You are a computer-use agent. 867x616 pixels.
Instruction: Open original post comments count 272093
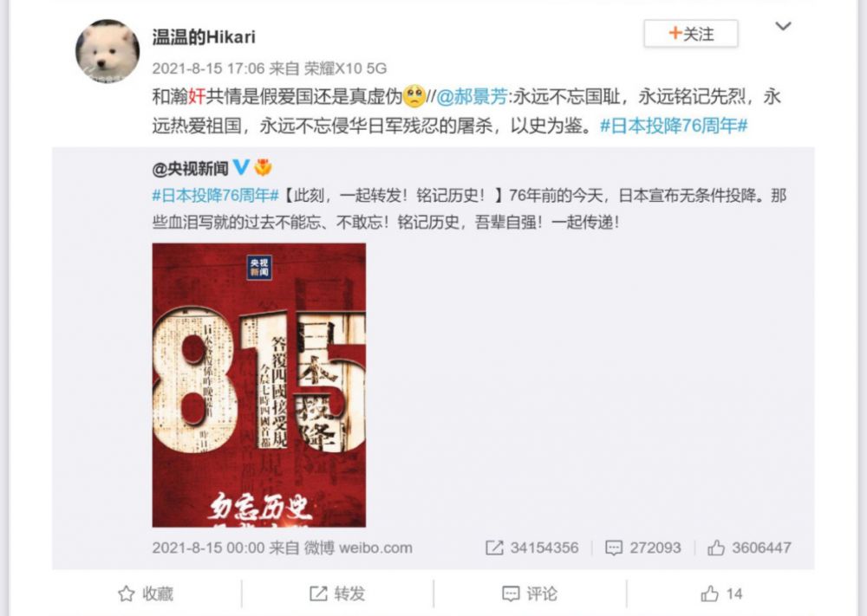pos(643,548)
